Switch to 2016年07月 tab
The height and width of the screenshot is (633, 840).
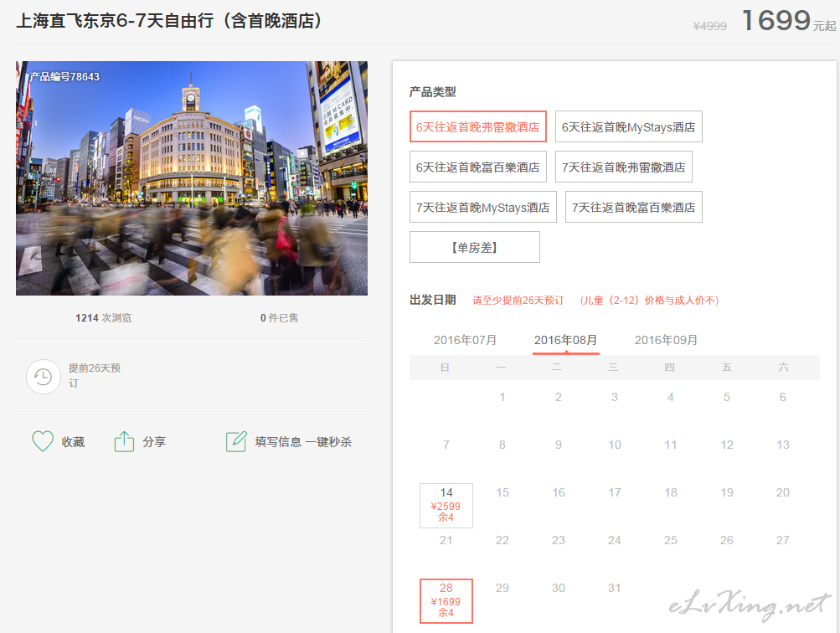465,340
